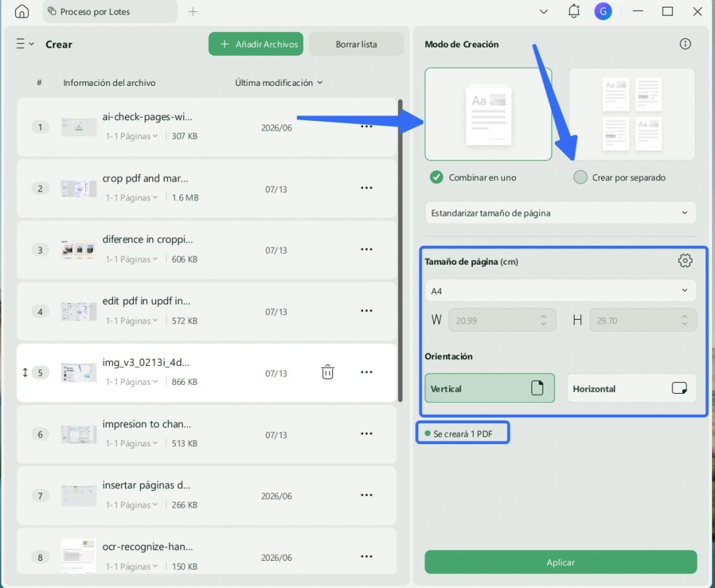This screenshot has width=715, height=588.
Task: Select file name insertar páginas d...
Action: (147, 485)
